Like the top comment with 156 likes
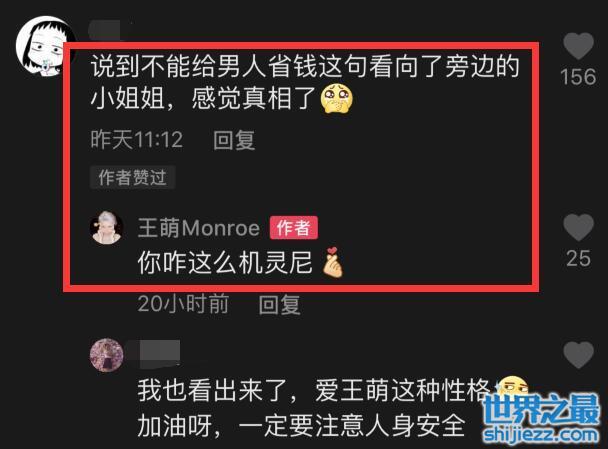608x449 pixels. pos(578,46)
